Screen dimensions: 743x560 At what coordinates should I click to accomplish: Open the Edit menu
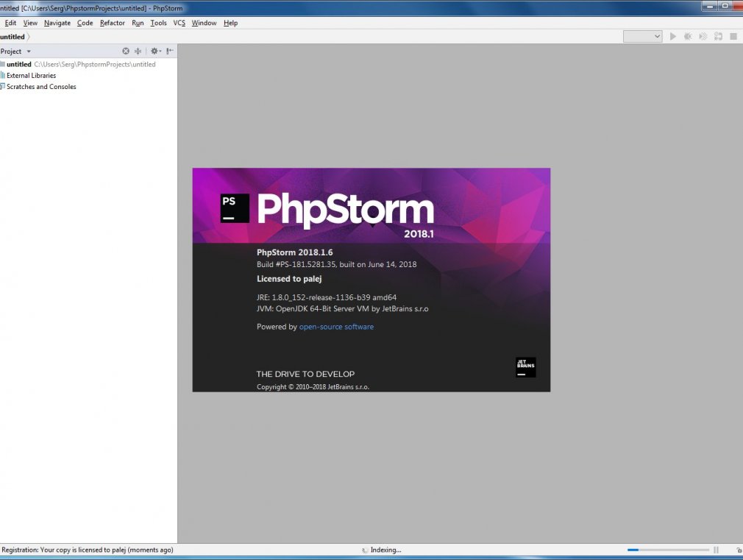click(x=10, y=23)
